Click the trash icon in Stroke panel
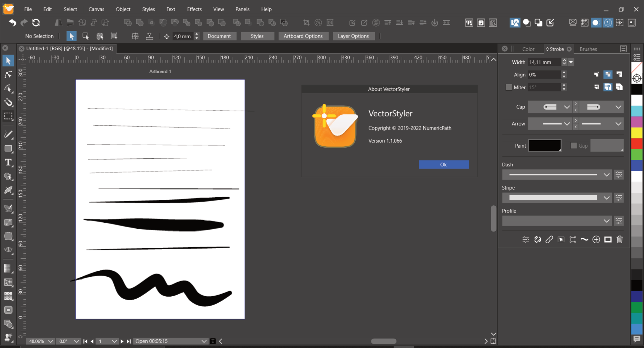 620,239
